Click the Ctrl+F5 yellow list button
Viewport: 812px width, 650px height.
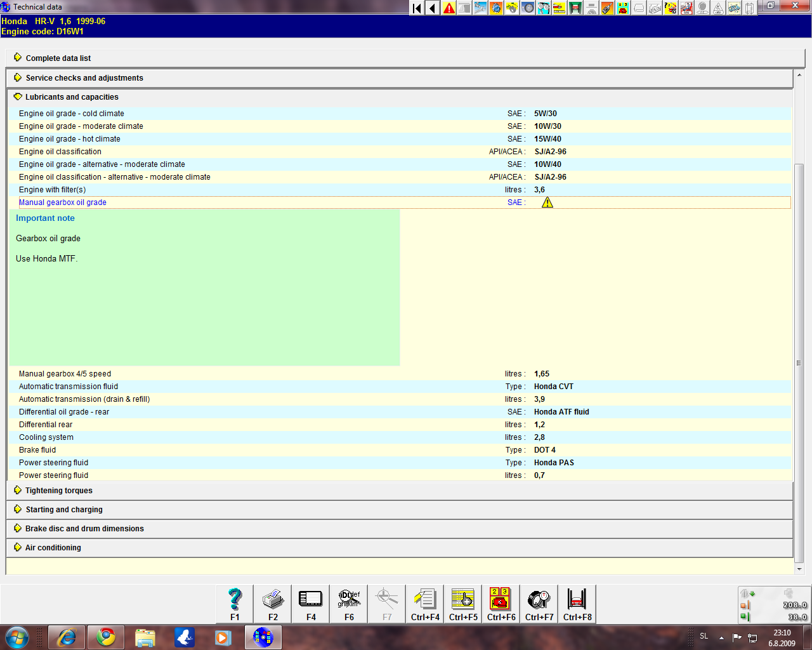(x=463, y=604)
